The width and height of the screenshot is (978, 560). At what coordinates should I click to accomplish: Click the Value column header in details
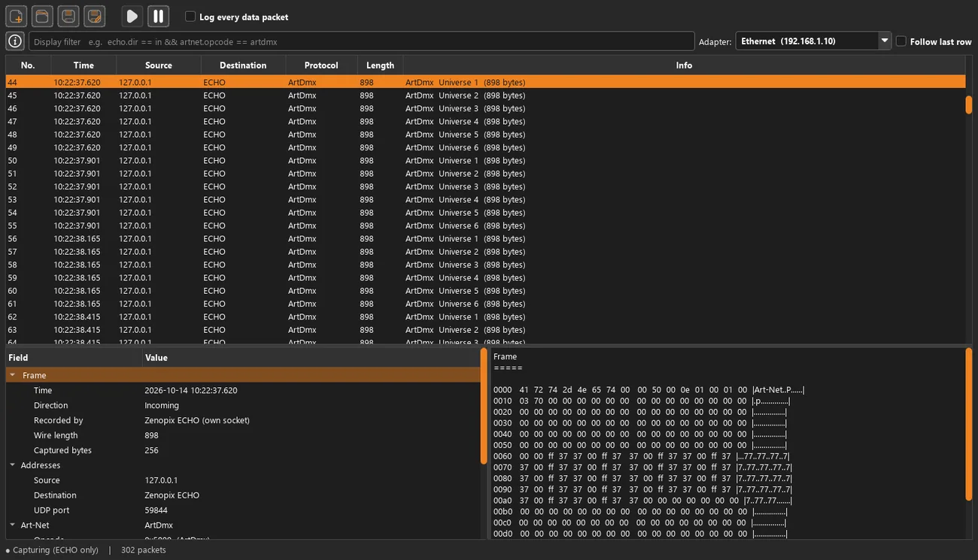[311, 358]
